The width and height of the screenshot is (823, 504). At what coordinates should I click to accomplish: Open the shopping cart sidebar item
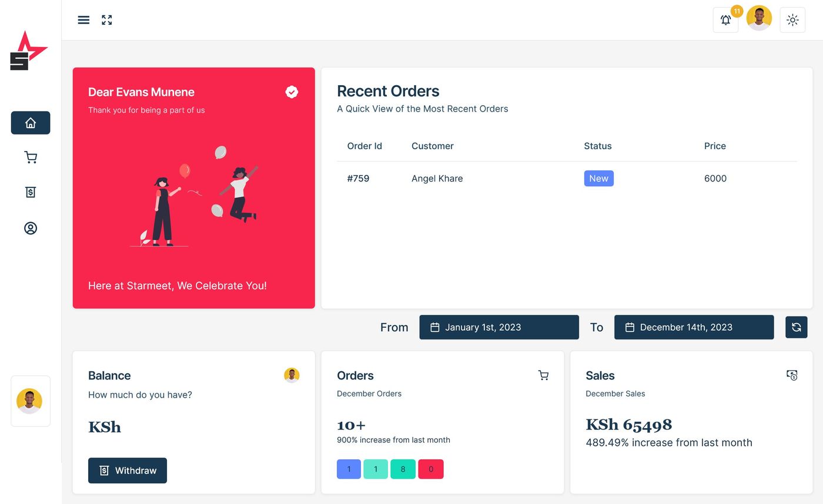click(31, 157)
